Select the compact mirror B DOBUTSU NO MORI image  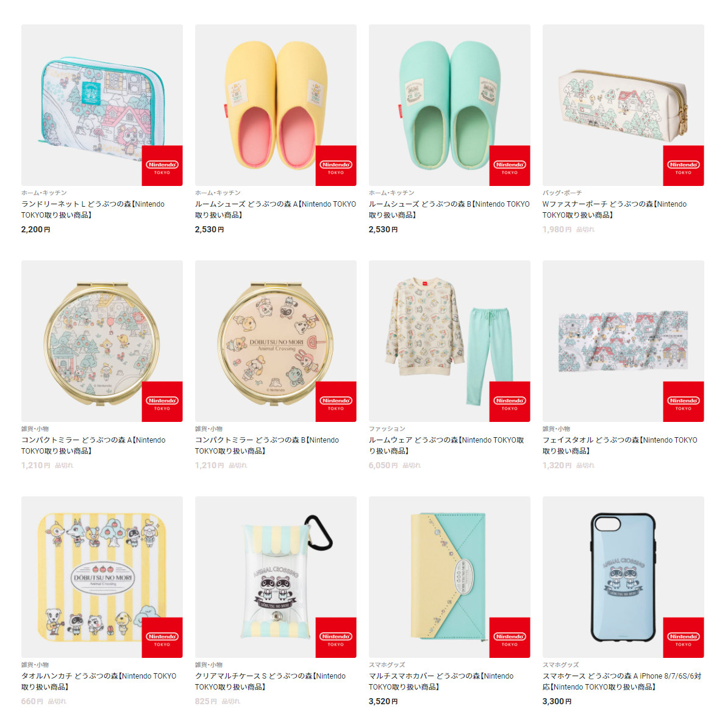[276, 341]
